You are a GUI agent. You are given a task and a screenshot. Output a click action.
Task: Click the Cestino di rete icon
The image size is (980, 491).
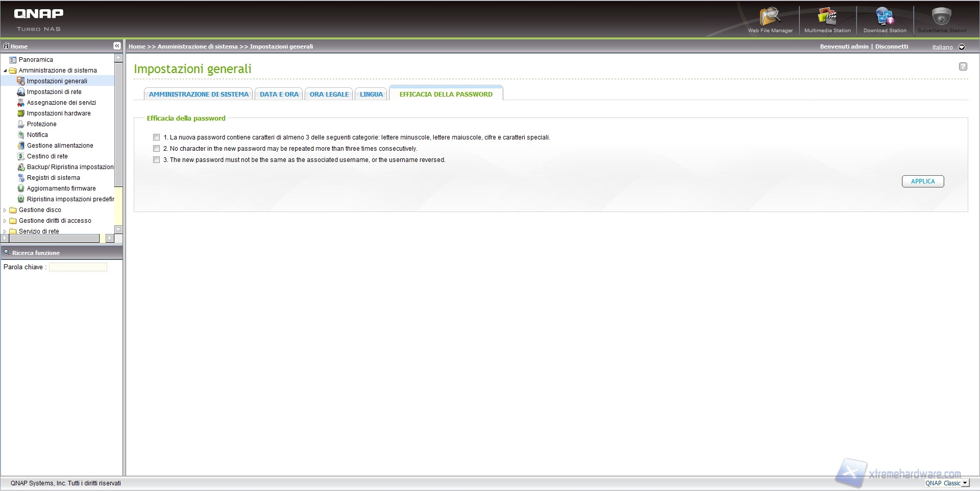point(21,156)
